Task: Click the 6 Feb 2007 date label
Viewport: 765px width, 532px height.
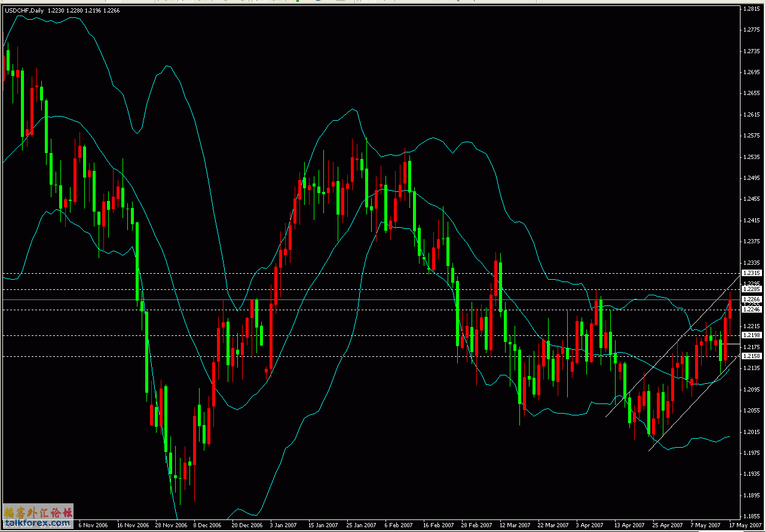Action: click(x=399, y=525)
